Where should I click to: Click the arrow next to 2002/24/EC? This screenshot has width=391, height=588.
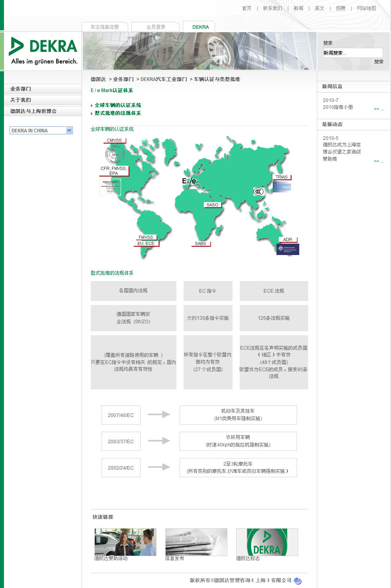click(159, 467)
